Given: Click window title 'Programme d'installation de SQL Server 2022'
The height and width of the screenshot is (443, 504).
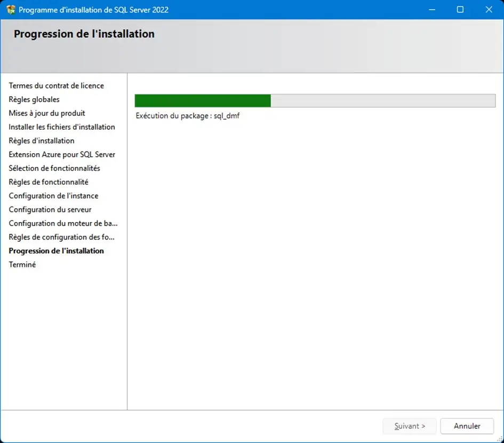Looking at the screenshot, I should tap(93, 10).
